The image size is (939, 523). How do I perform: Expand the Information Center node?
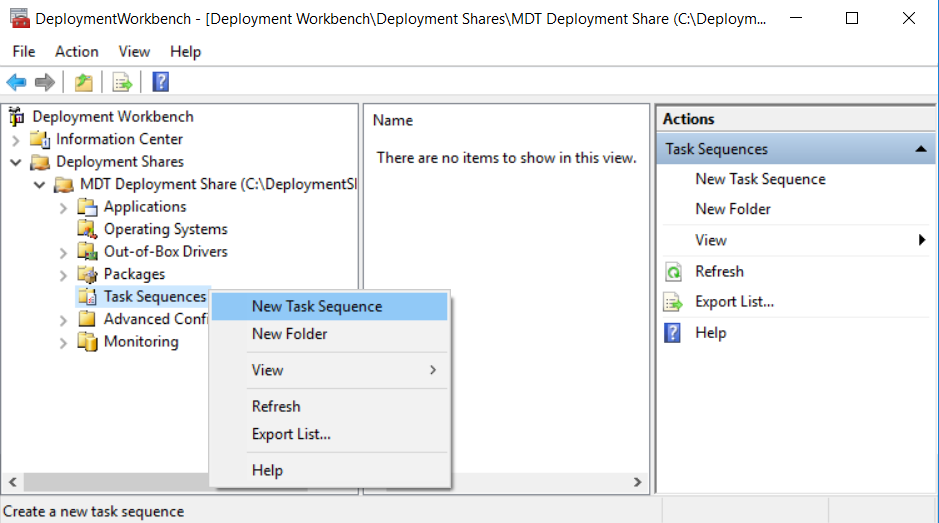(16, 140)
